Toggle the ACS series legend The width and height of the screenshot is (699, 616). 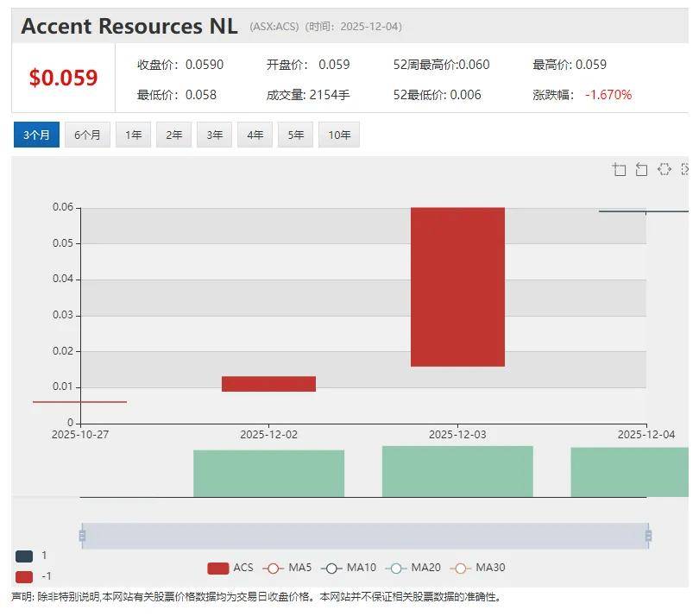(x=230, y=568)
